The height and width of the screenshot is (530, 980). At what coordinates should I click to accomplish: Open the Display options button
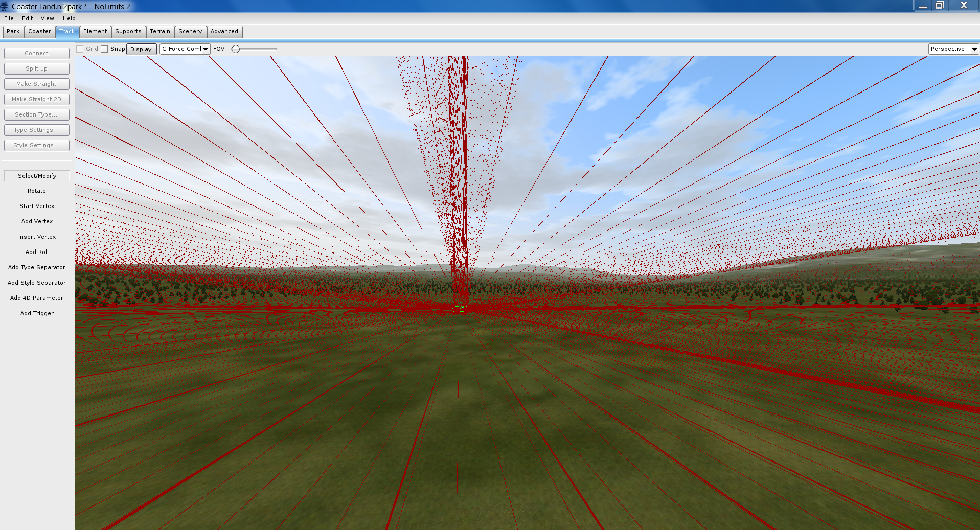click(x=141, y=49)
